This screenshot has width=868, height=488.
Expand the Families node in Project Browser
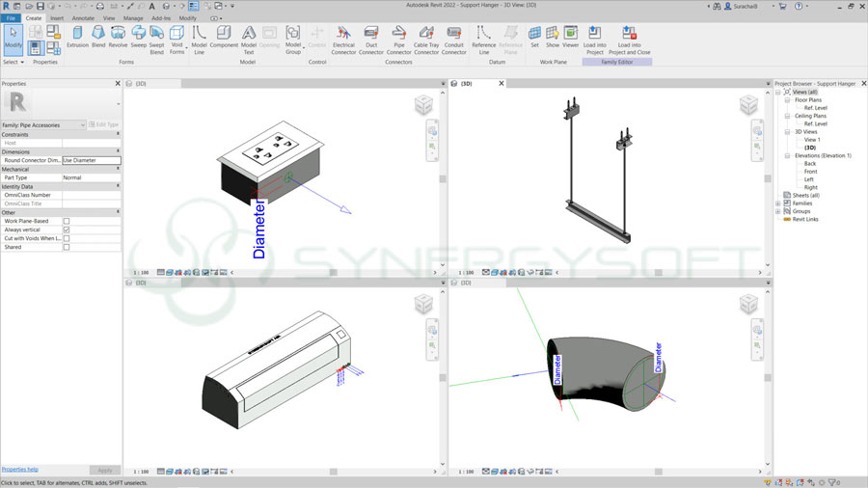click(778, 203)
